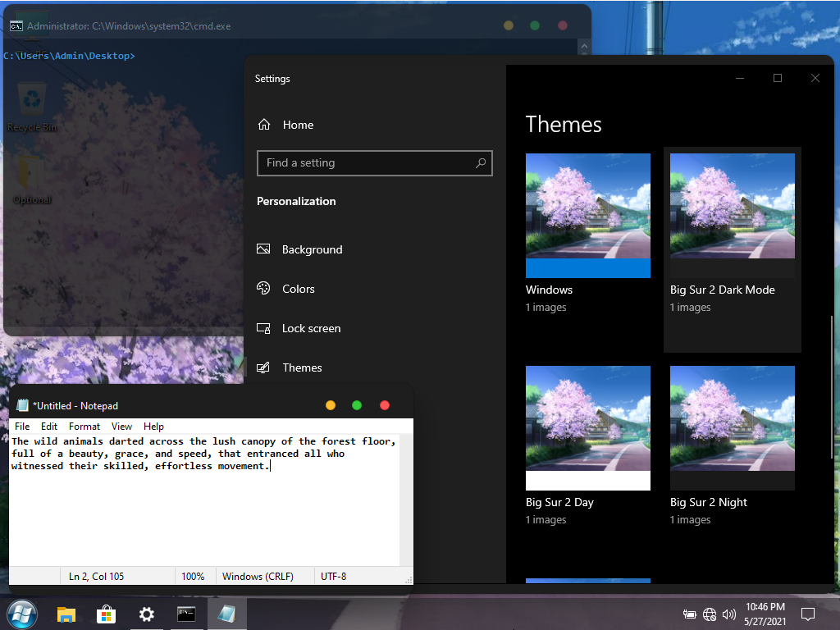The height and width of the screenshot is (630, 840).
Task: Apply the Big Sur 2 Dark Mode theme
Action: pos(733,216)
